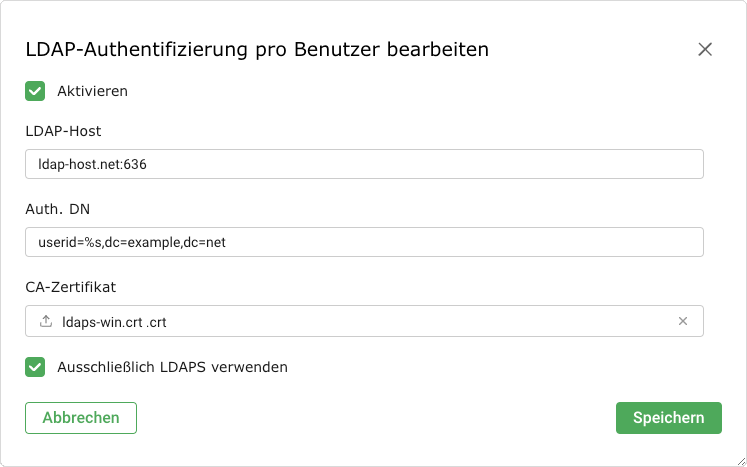Clear the selected ldaps-win.crt certificate file
The height and width of the screenshot is (467, 747).
pos(683,322)
